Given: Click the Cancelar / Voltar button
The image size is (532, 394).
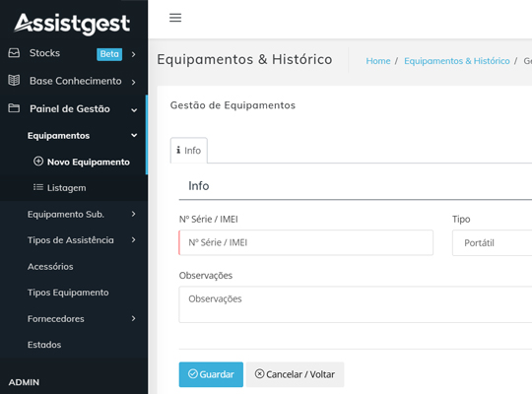Looking at the screenshot, I should (295, 374).
